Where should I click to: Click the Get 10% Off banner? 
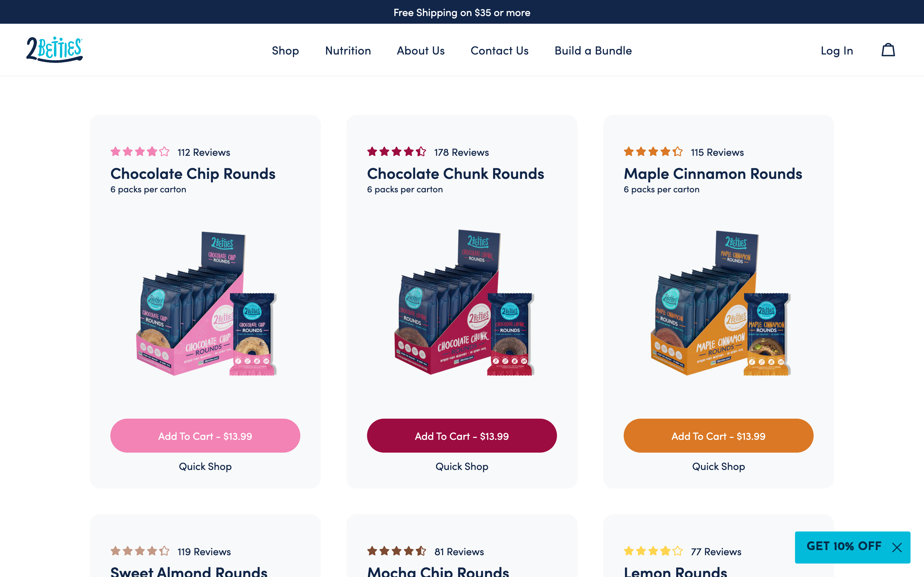844,547
